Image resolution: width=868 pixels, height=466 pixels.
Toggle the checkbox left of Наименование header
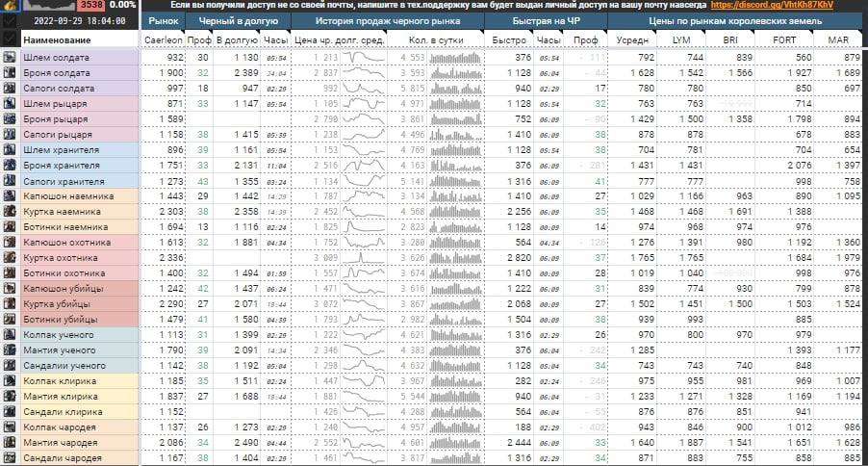(x=10, y=39)
